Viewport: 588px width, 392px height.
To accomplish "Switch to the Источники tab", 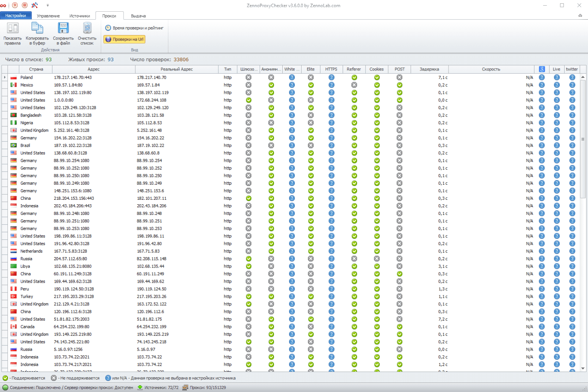I will [x=80, y=16].
